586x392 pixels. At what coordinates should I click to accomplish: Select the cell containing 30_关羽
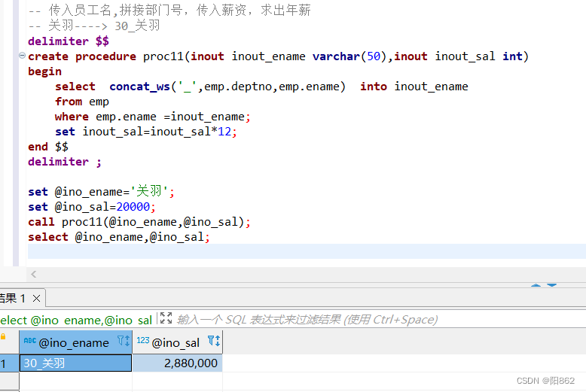tap(75, 363)
